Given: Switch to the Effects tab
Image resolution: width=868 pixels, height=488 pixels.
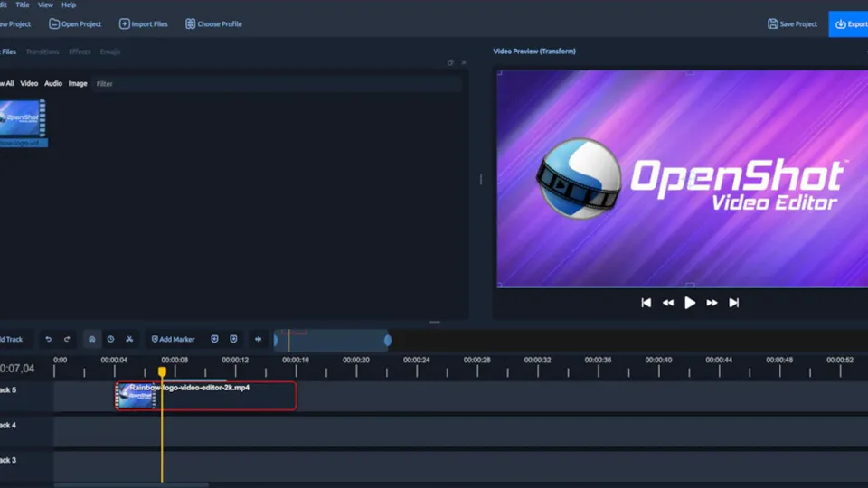Looking at the screenshot, I should tap(80, 52).
